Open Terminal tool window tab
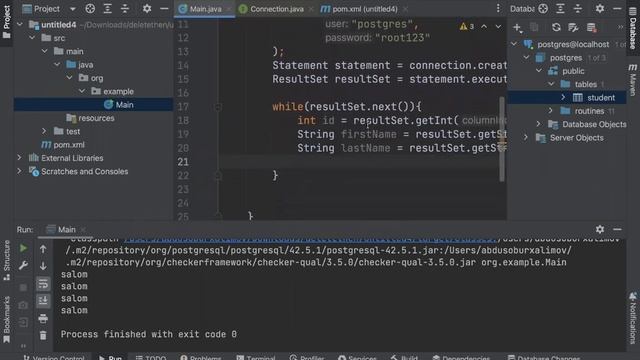The height and width of the screenshot is (360, 640). (256, 358)
